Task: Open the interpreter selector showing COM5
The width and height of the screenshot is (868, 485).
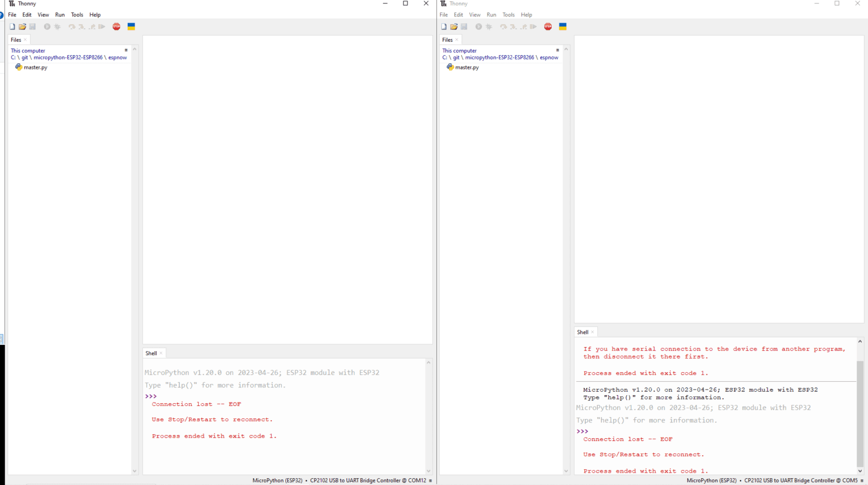Action: 775,480
